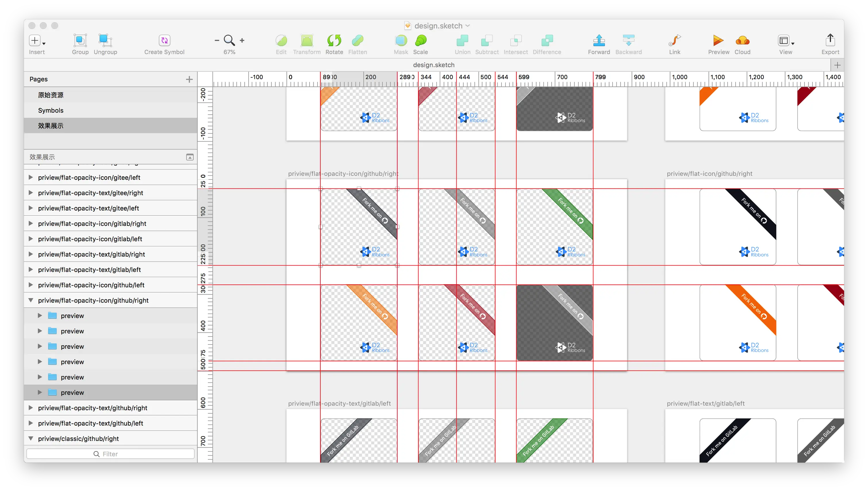
Task: Add a new page with plus
Action: click(x=189, y=79)
